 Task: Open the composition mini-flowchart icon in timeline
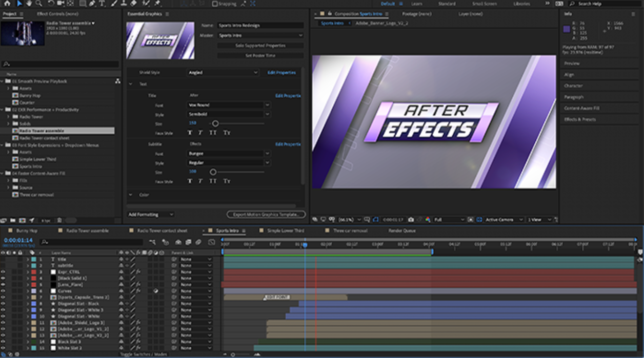[152, 242]
